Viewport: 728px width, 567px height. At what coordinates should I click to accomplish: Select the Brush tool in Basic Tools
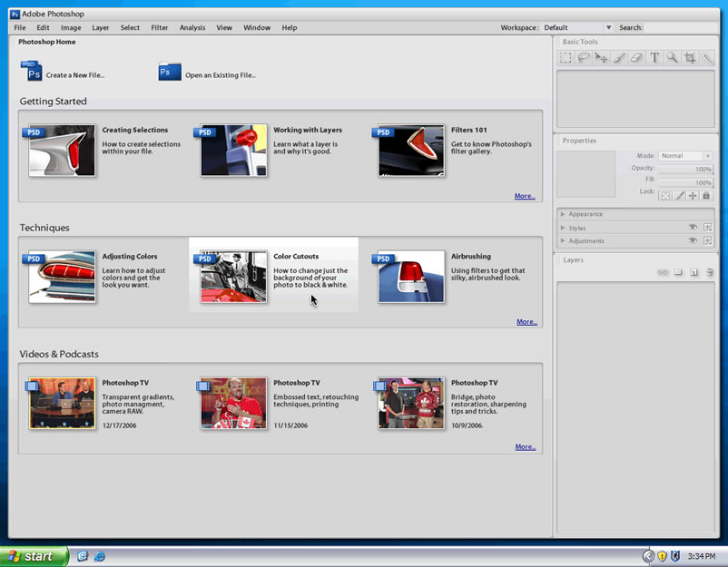619,57
